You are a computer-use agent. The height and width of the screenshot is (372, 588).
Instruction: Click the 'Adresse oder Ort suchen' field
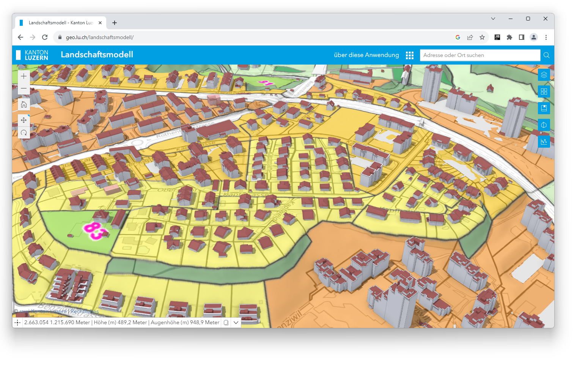tap(480, 55)
